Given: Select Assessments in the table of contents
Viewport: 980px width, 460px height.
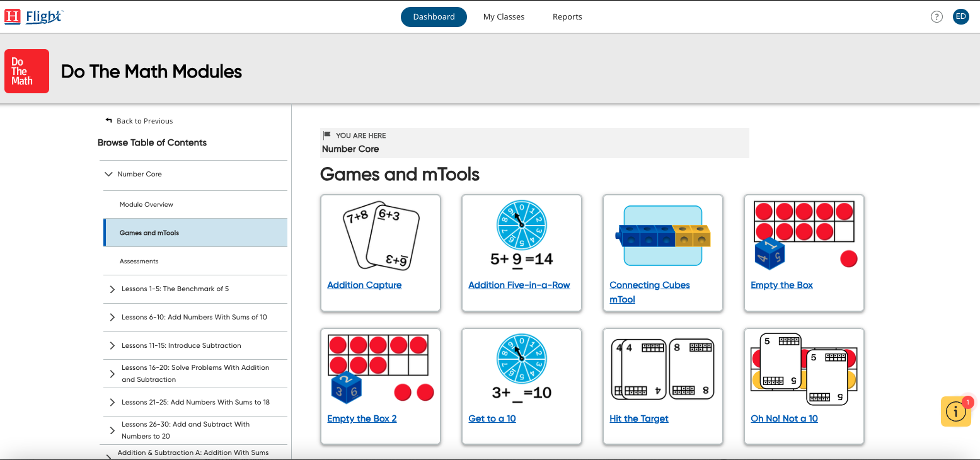Looking at the screenshot, I should pos(139,262).
